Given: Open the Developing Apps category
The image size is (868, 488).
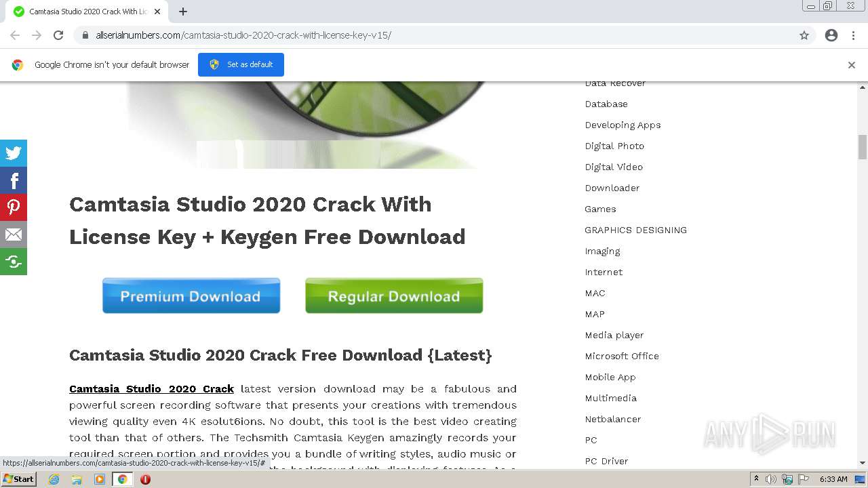Looking at the screenshot, I should 623,125.
